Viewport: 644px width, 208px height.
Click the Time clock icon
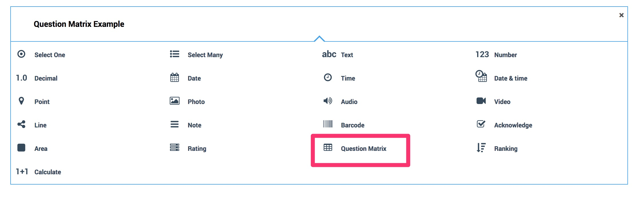pos(328,77)
